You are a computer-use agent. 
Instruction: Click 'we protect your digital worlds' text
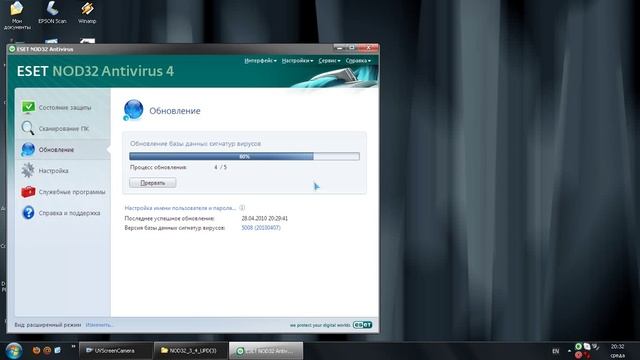click(320, 325)
